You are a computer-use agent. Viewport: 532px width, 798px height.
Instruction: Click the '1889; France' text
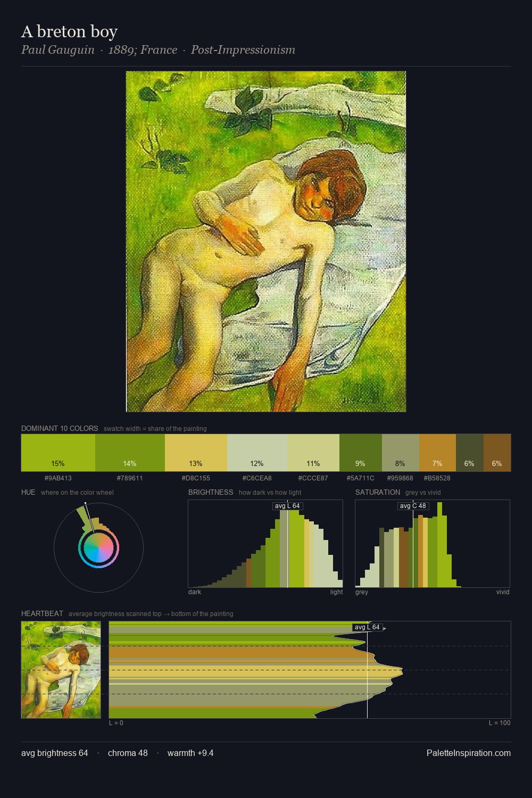pos(143,50)
